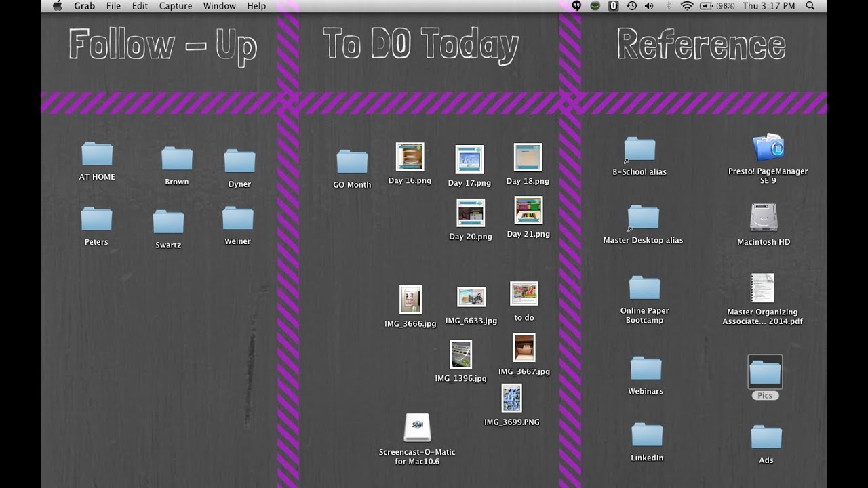Open the Help menu
868x488 pixels.
256,6
